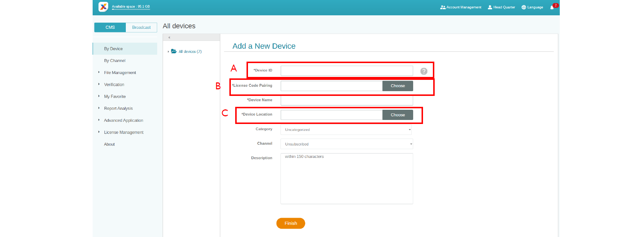Click the Head Quarter user icon
The width and height of the screenshot is (644, 237).
(490, 7)
